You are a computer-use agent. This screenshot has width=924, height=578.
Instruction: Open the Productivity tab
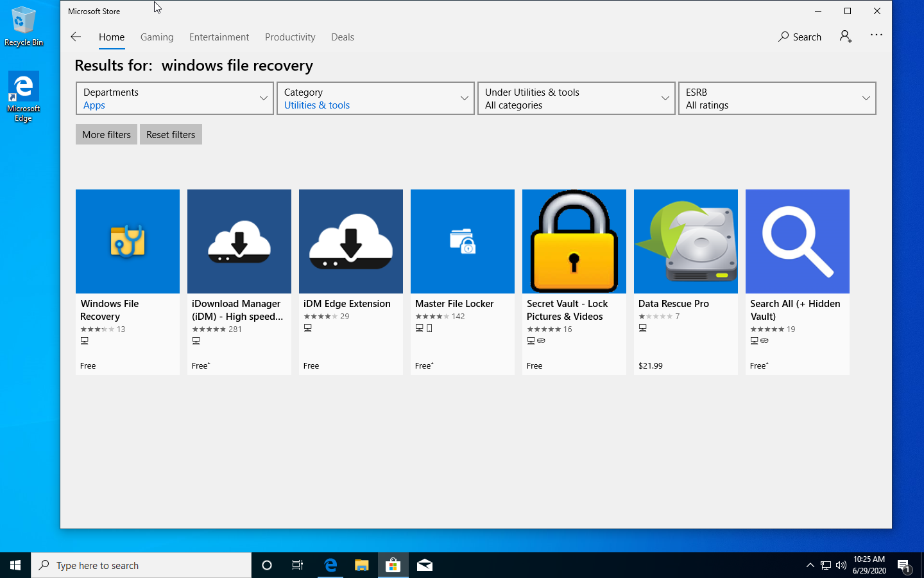coord(290,37)
